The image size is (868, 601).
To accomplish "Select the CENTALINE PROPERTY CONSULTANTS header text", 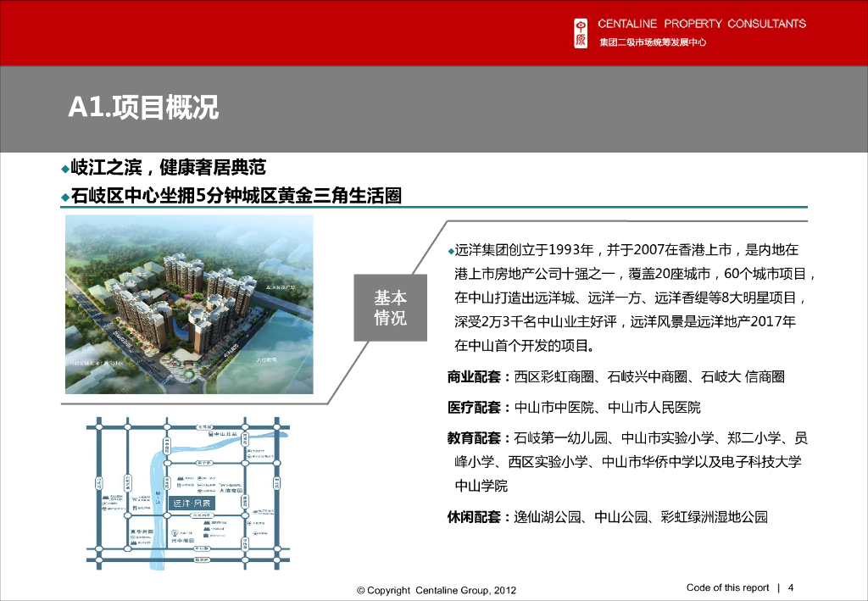I will [x=702, y=24].
